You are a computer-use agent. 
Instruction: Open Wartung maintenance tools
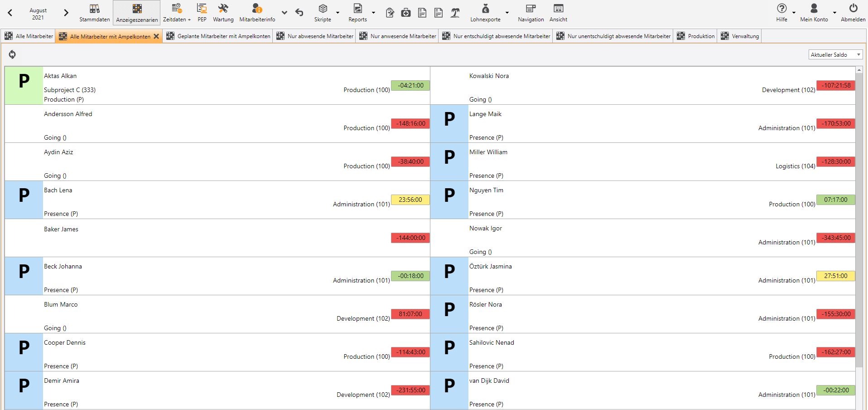pyautogui.click(x=223, y=13)
